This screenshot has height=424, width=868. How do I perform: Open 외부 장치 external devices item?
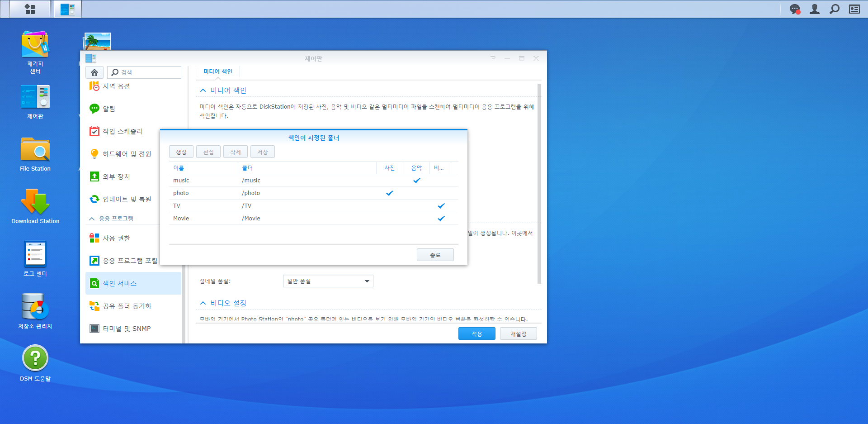point(123,176)
